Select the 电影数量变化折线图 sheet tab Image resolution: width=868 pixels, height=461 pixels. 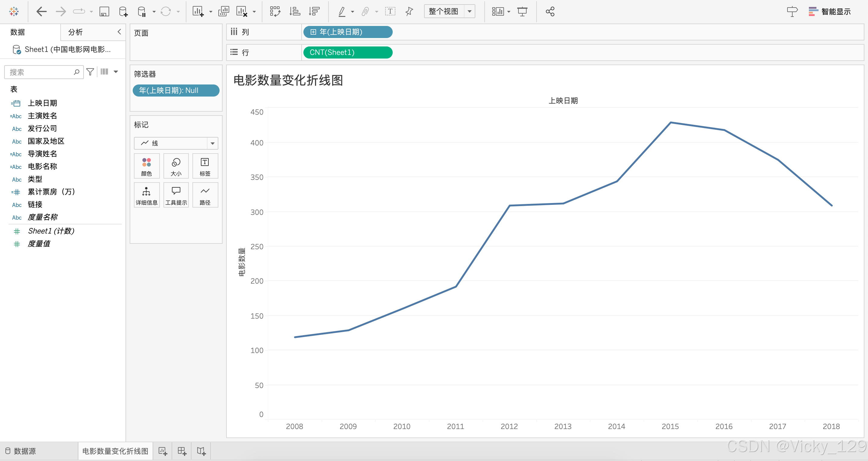click(115, 451)
